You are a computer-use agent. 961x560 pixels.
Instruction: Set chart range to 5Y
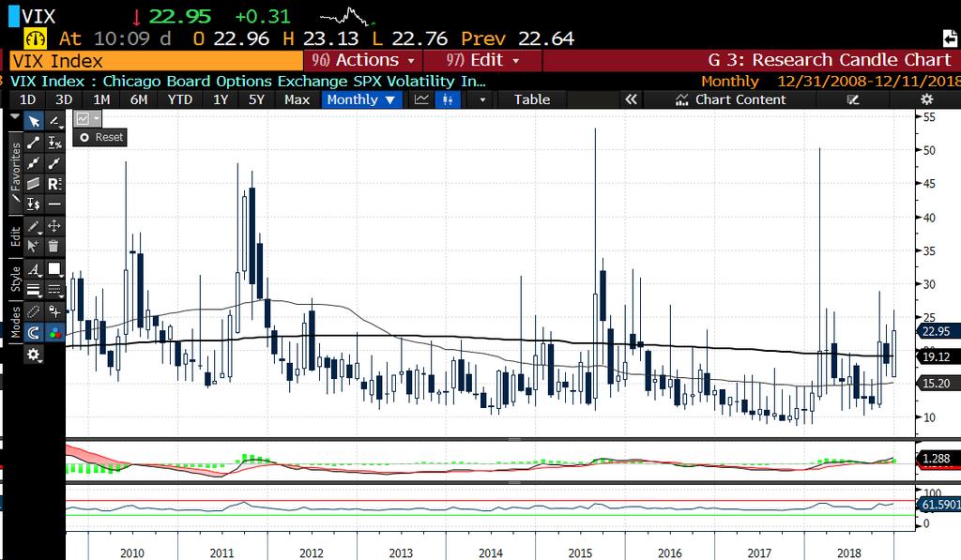pos(256,99)
